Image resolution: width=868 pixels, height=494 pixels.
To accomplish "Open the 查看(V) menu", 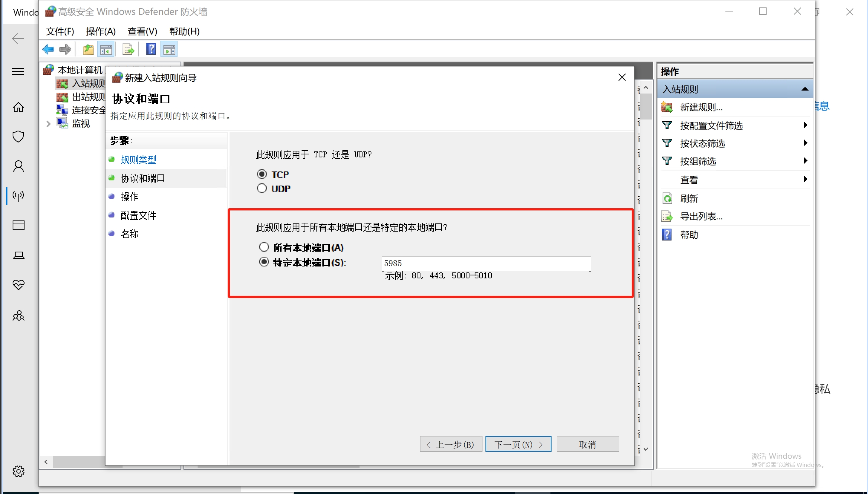I will 142,32.
